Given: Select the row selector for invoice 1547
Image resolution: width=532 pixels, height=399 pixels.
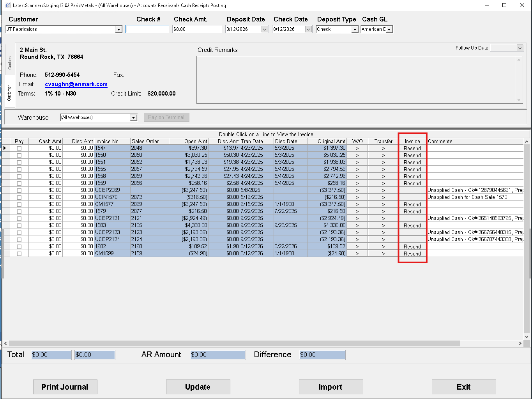Looking at the screenshot, I should point(6,148).
